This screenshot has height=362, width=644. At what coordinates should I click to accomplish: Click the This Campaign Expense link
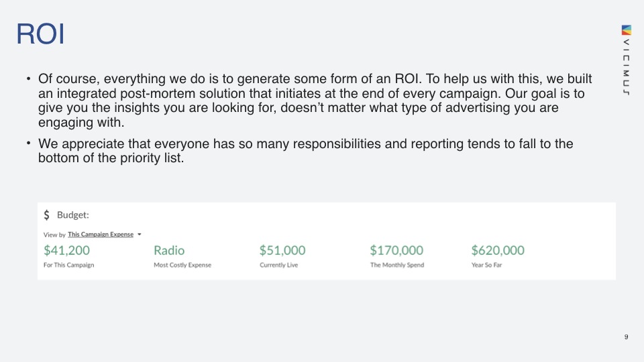(101, 235)
